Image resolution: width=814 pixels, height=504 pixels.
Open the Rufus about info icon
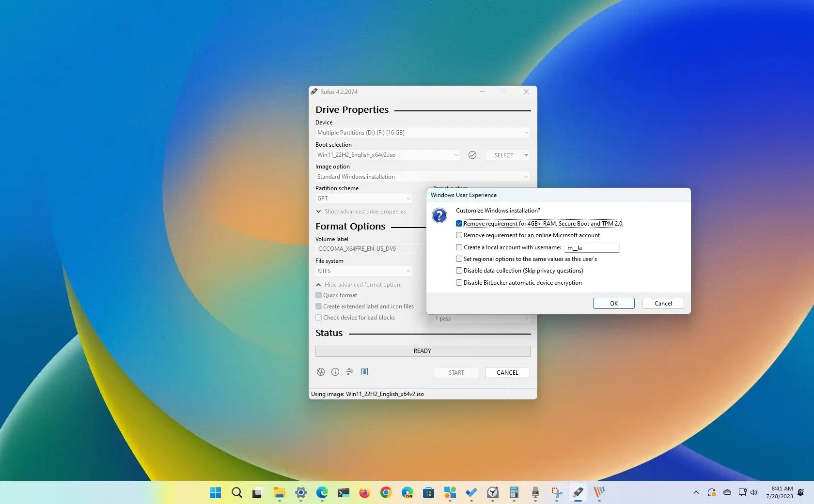[x=335, y=372]
